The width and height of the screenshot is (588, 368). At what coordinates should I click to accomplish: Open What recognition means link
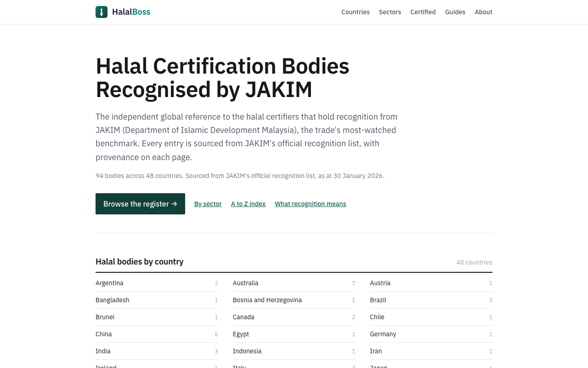[311, 204]
